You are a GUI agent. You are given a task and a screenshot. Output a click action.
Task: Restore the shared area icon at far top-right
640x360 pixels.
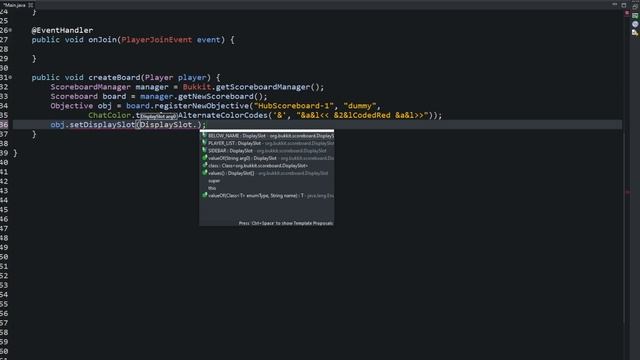point(635,7)
